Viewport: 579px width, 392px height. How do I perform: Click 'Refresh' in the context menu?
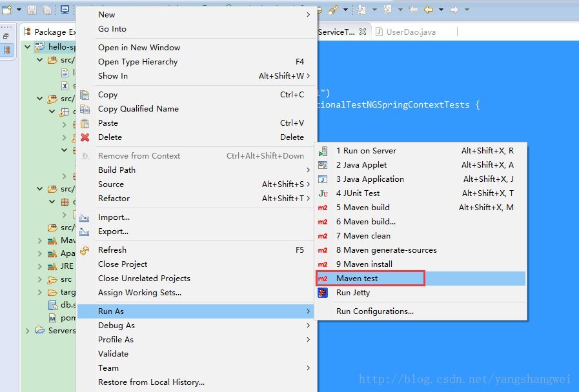pyautogui.click(x=112, y=250)
